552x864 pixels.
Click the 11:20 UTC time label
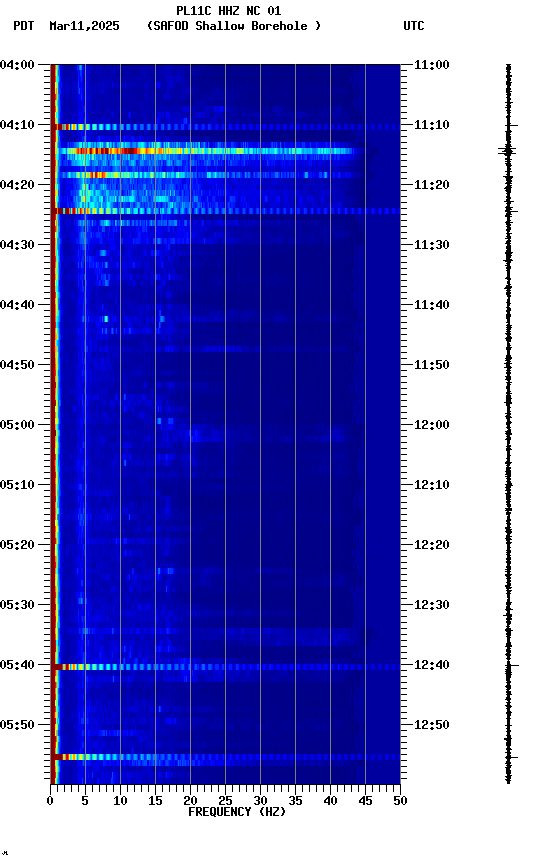tap(432, 185)
